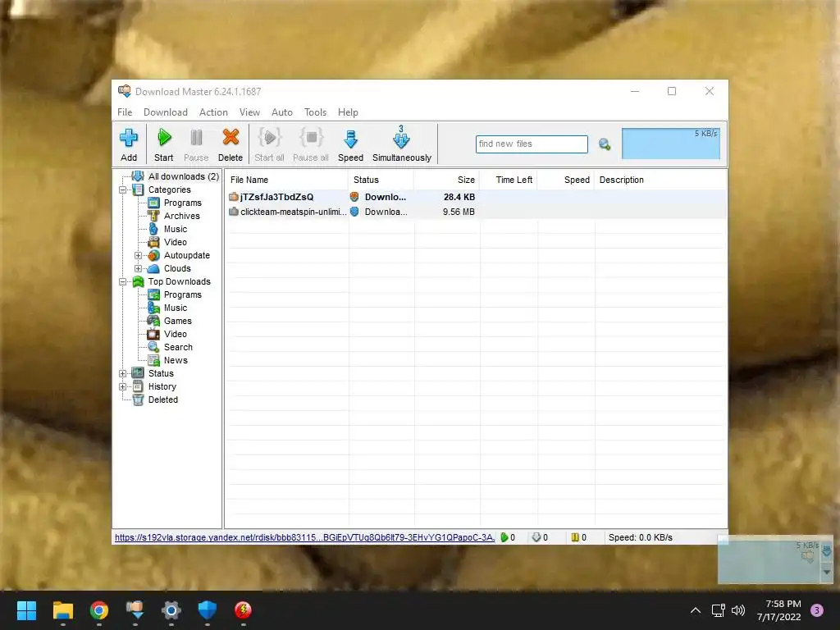Viewport: 840px width, 630px height.
Task: Select Music icon under Top Downloads
Action: [x=153, y=308]
